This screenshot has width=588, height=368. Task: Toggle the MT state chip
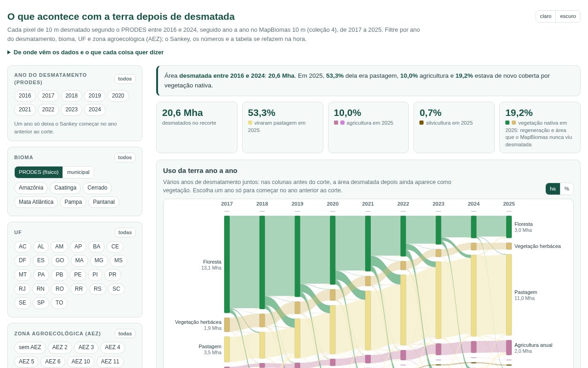23,275
